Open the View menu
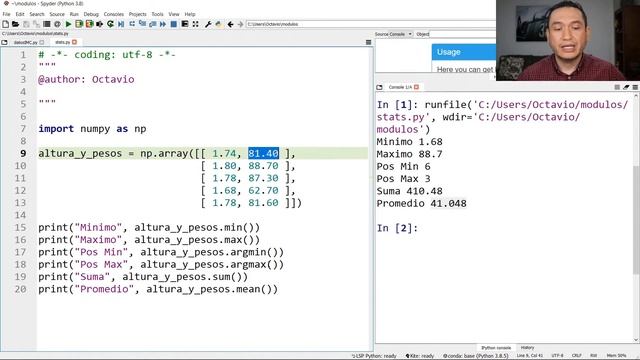The height and width of the screenshot is (360, 640). coord(174,14)
